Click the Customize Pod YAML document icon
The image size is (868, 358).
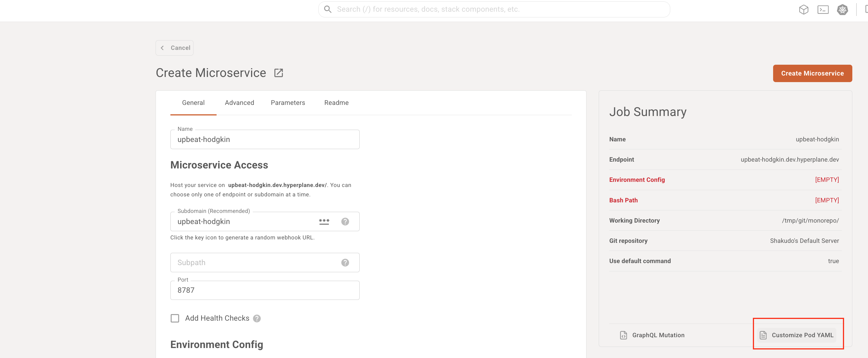[763, 335]
